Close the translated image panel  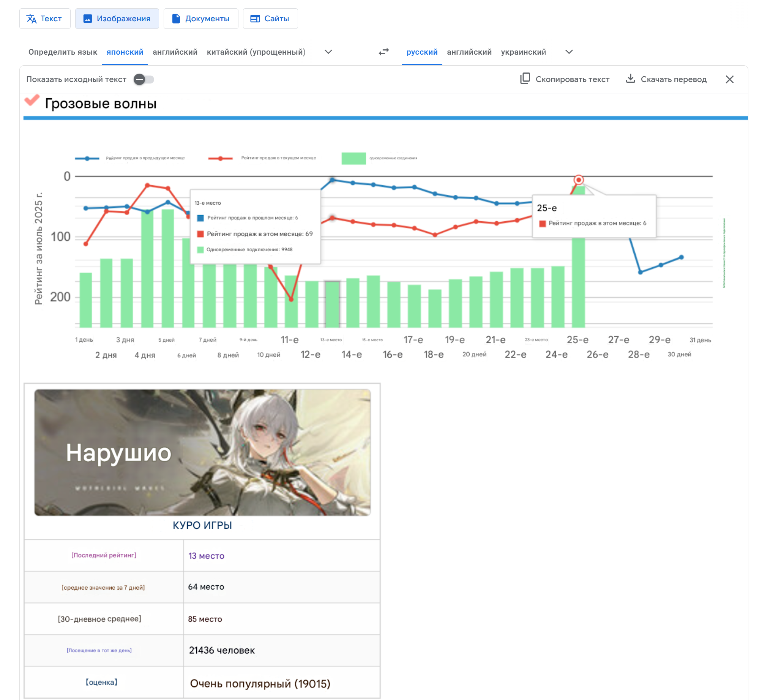pos(729,79)
